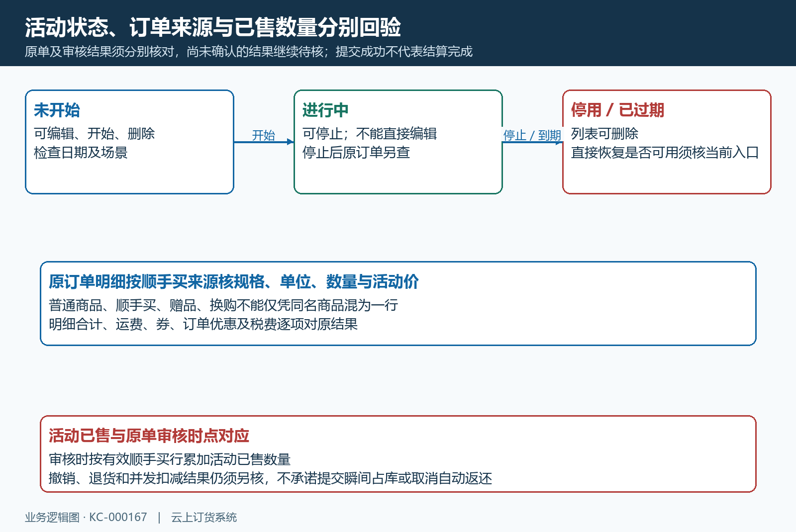Screen dimensions: 796x532
Task: Click the line 可编辑、开始、删除
Action: pyautogui.click(x=94, y=134)
